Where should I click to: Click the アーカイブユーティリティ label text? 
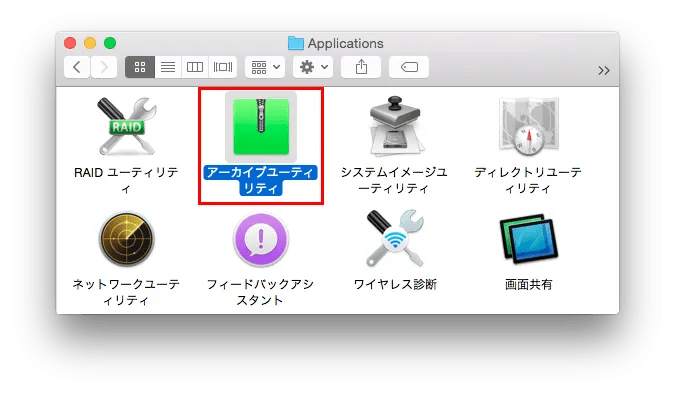261,180
